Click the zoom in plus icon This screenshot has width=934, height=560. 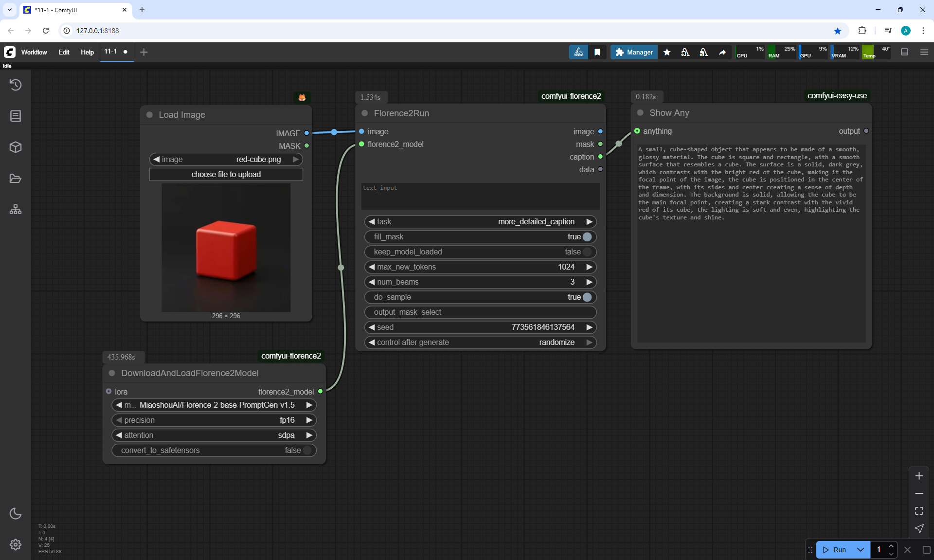pyautogui.click(x=919, y=476)
